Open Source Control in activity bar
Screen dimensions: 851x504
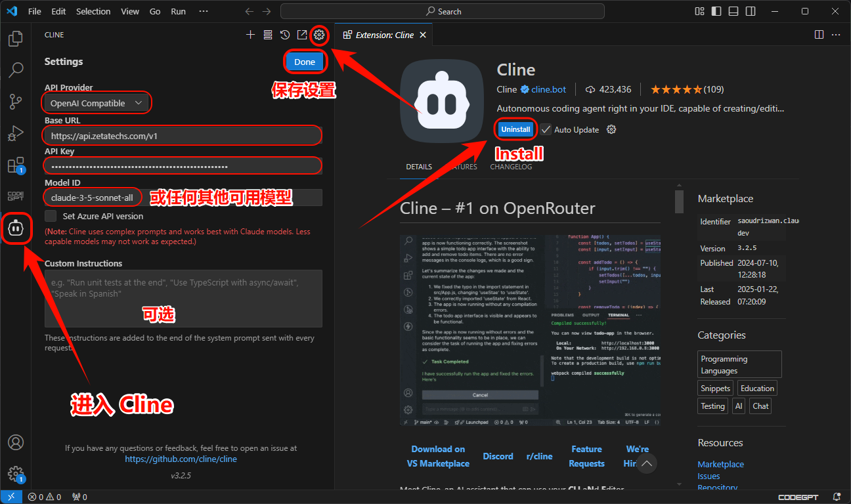(16, 102)
